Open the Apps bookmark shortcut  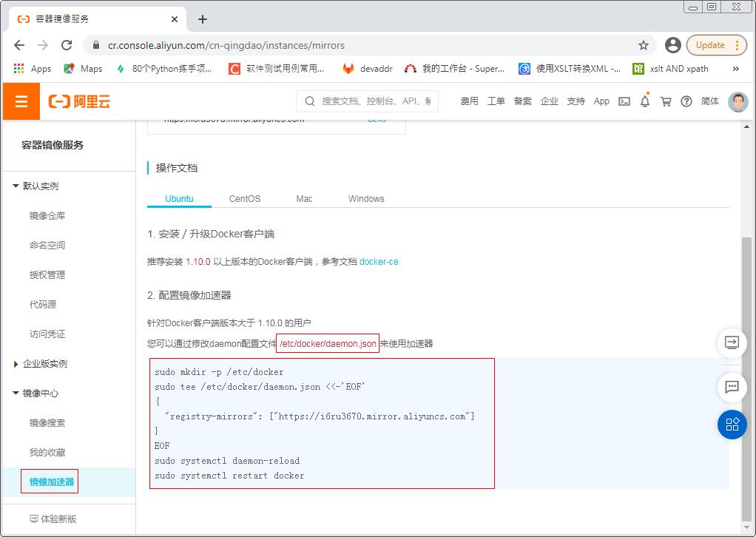point(33,69)
